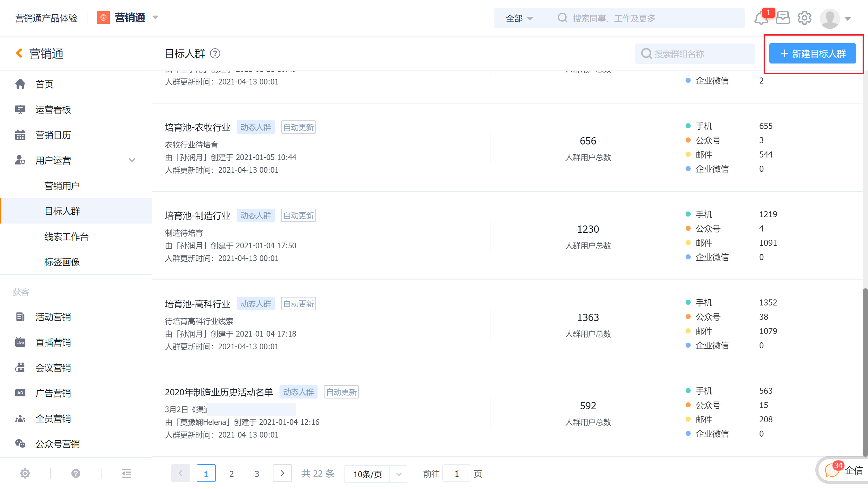Click the orange 营销通 app logo icon

point(103,17)
